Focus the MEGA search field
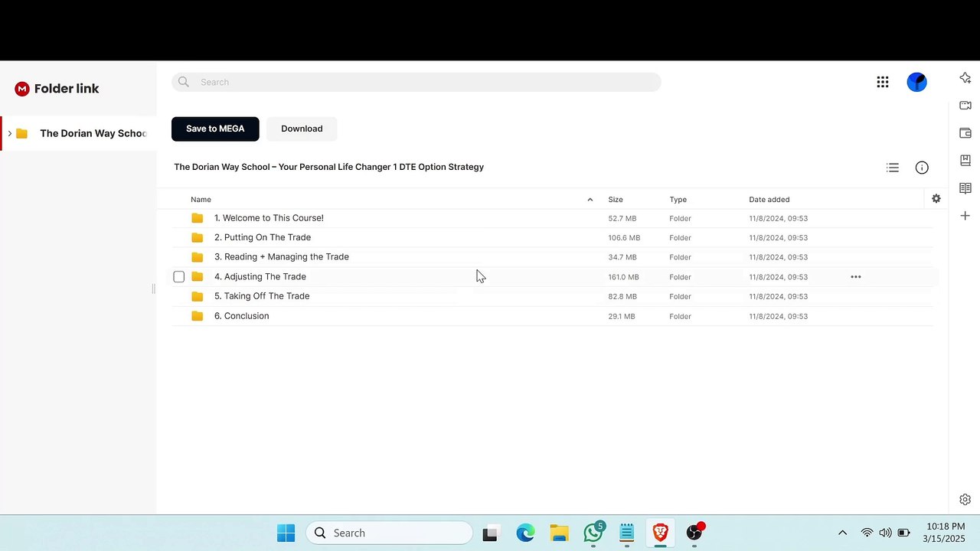Screen dimensions: 980x551 [x=416, y=82]
